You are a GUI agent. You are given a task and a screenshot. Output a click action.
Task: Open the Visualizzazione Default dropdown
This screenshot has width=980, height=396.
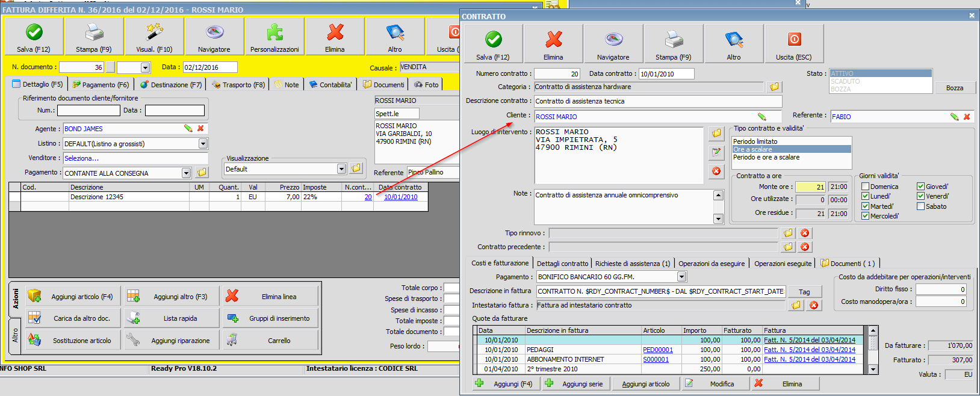(x=341, y=169)
